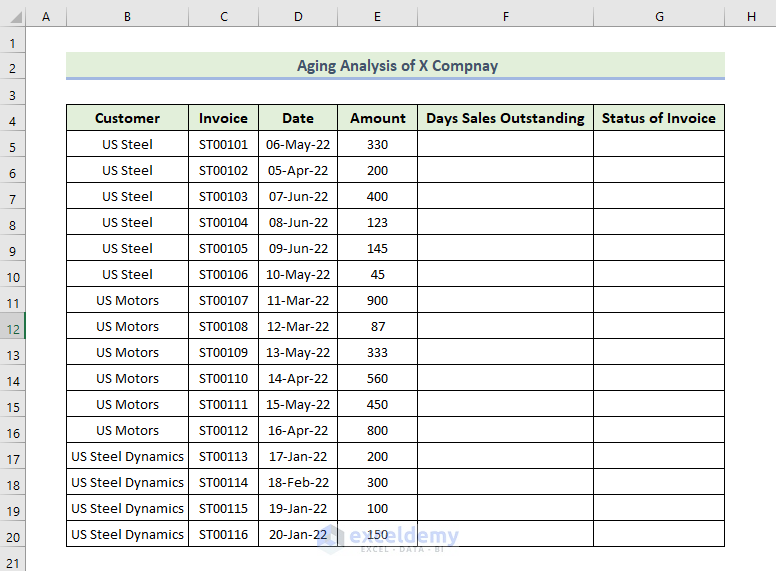
Task: Click the 'Aging Analysis of X Compnay' title cell
Action: 396,66
